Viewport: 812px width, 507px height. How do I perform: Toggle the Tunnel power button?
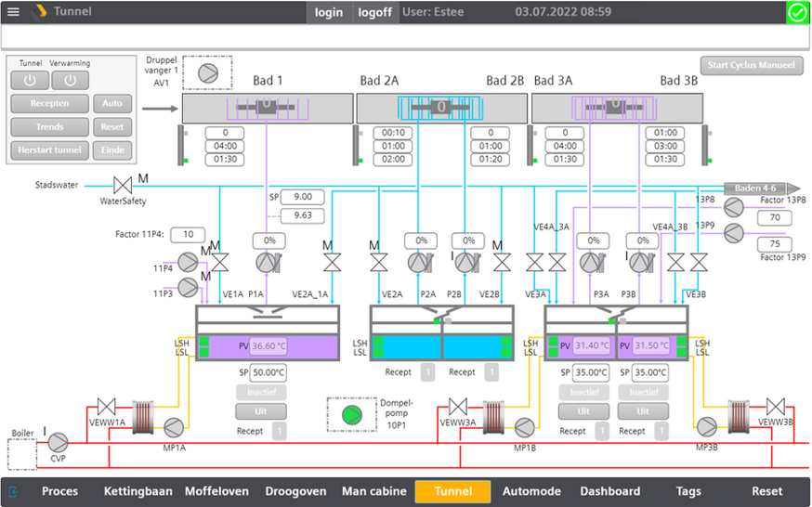click(30, 80)
